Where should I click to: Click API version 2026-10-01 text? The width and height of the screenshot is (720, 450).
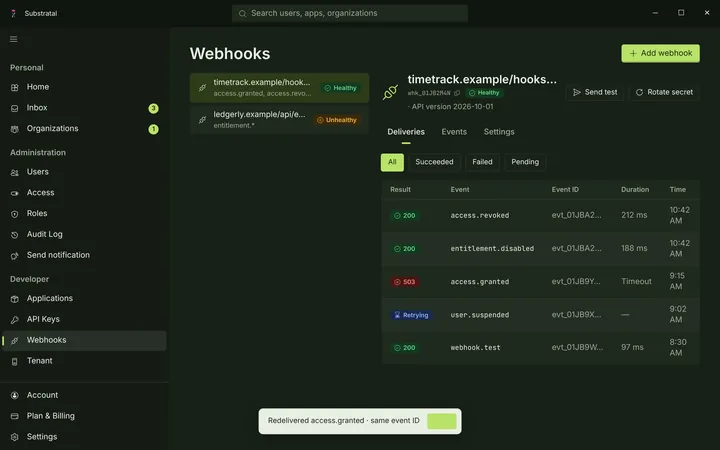450,107
